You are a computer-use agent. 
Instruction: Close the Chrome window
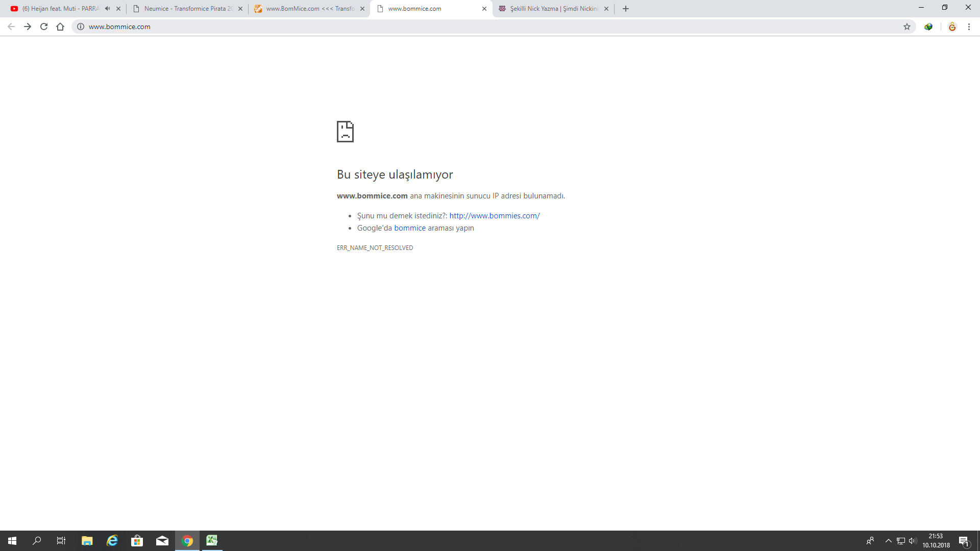[x=968, y=8]
